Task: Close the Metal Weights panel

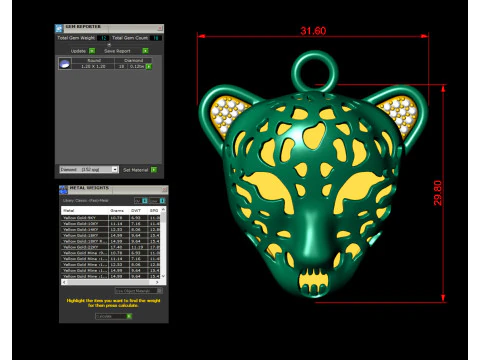Action: (x=164, y=190)
